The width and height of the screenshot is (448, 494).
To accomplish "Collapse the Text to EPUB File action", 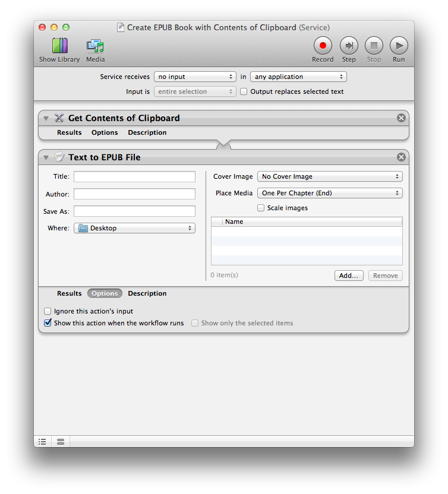I will (46, 157).
